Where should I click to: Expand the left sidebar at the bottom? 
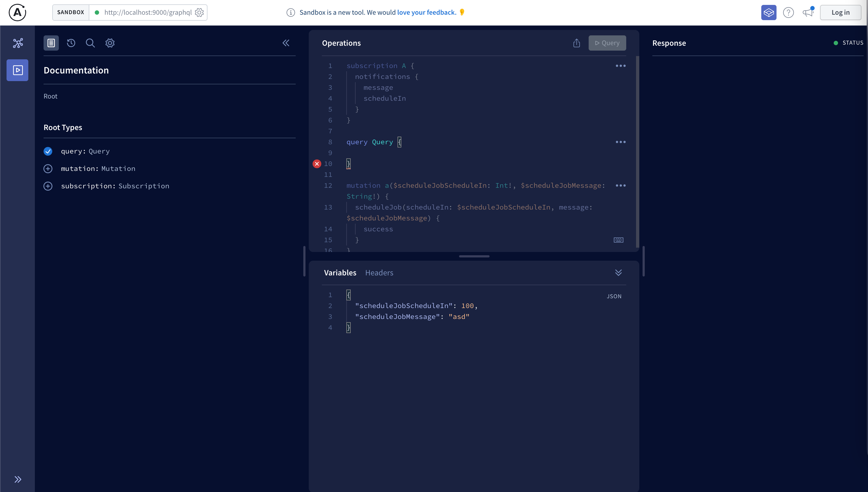tap(18, 479)
